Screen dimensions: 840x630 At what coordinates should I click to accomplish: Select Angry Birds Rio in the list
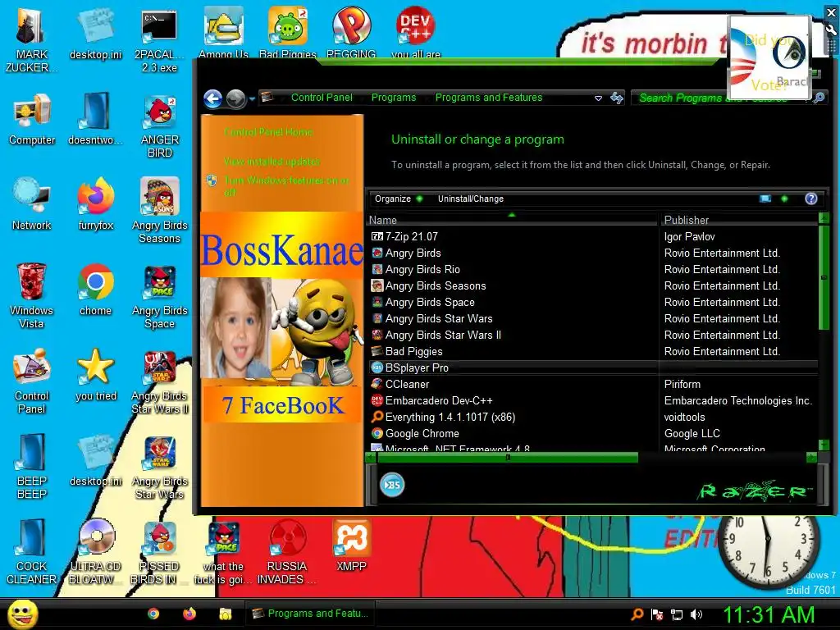(x=592, y=269)
